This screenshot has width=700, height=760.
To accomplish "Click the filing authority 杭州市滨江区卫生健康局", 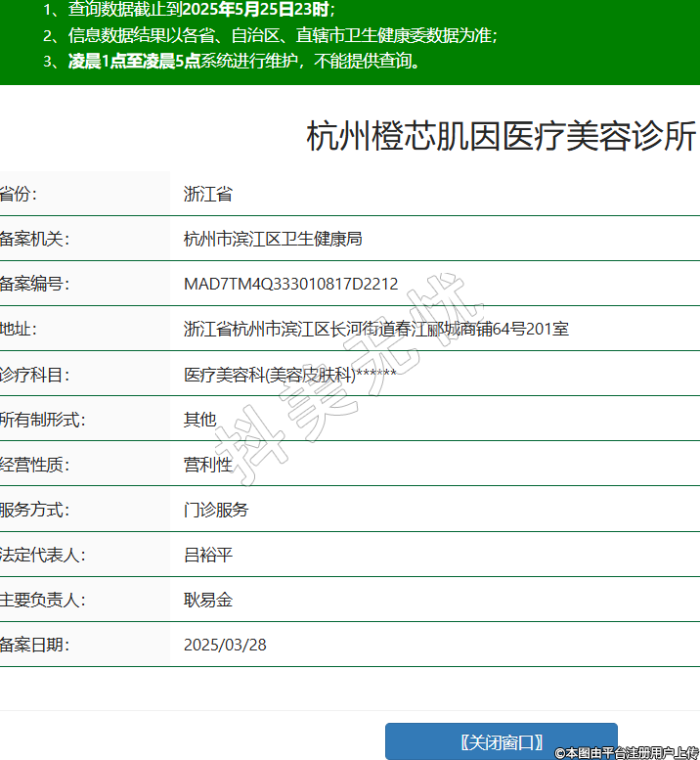I will pyautogui.click(x=273, y=239).
